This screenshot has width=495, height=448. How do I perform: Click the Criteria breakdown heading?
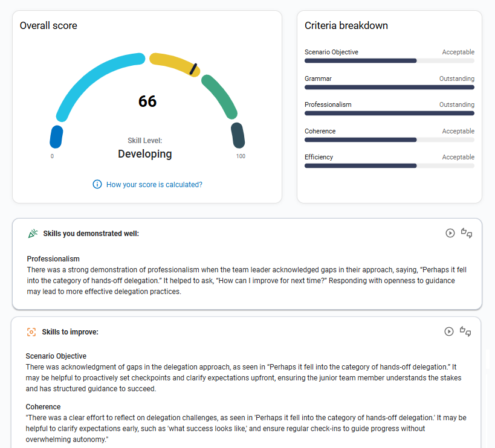click(x=346, y=26)
